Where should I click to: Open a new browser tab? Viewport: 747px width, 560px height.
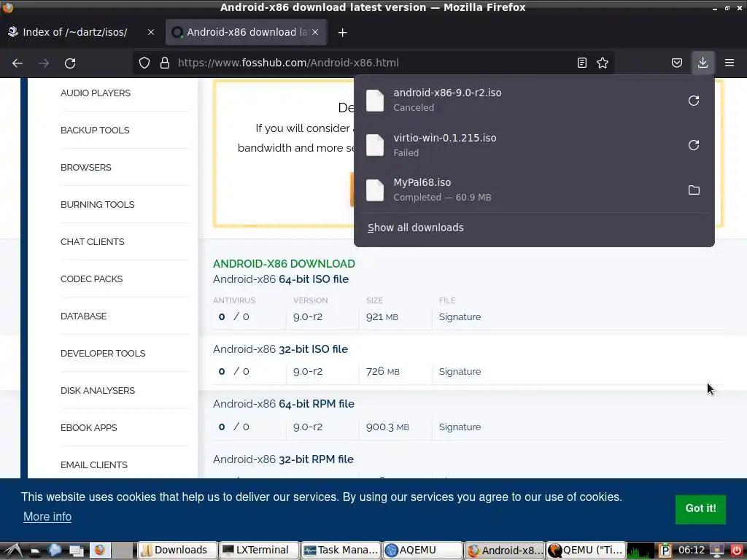[343, 32]
